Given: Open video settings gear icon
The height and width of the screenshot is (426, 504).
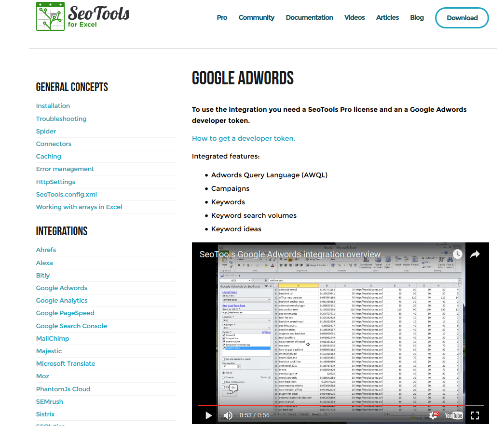Looking at the screenshot, I should tap(434, 415).
